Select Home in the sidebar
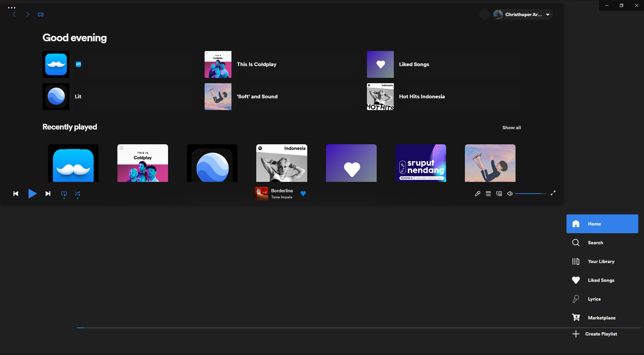644x355 pixels. coord(594,223)
